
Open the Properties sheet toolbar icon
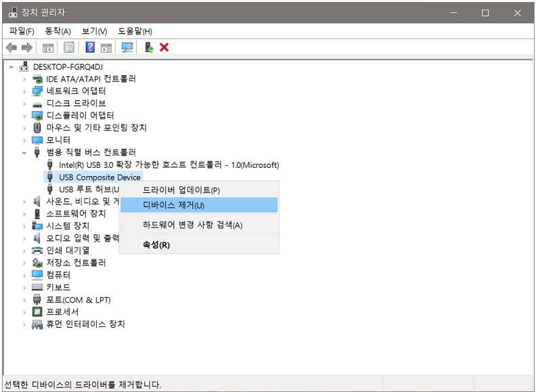(x=69, y=47)
